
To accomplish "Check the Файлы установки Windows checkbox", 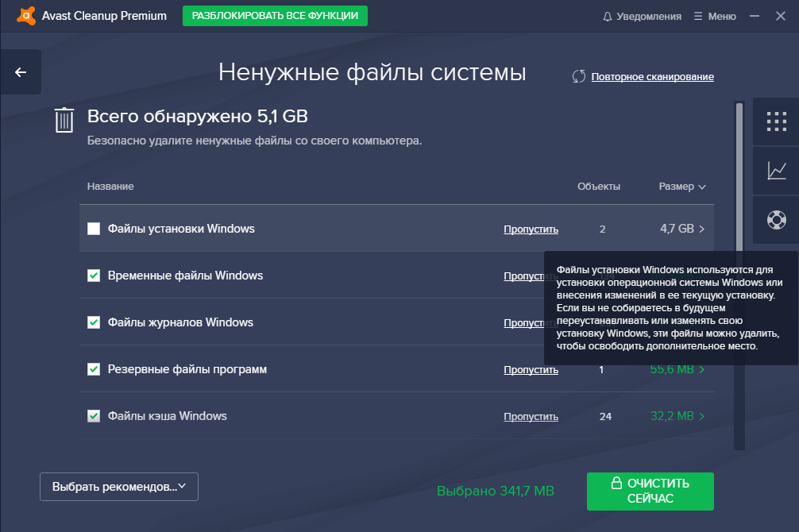I will click(x=94, y=229).
